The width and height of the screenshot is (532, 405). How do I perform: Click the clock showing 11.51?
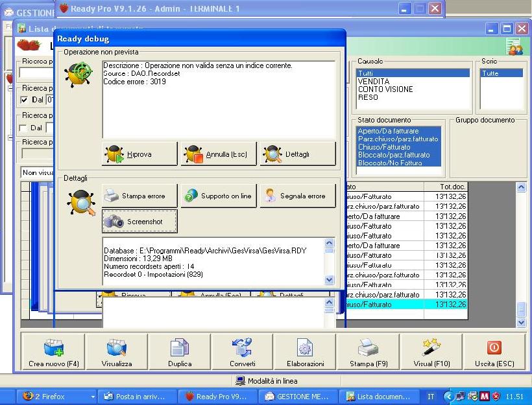coord(514,396)
